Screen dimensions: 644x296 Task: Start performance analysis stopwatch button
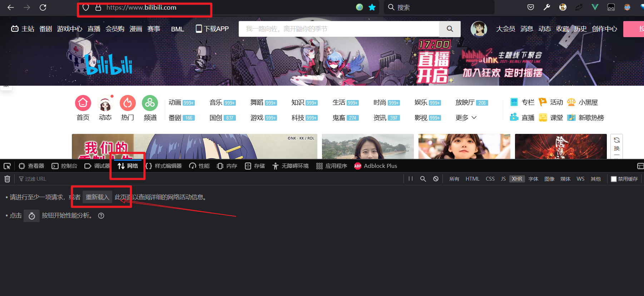[31, 216]
